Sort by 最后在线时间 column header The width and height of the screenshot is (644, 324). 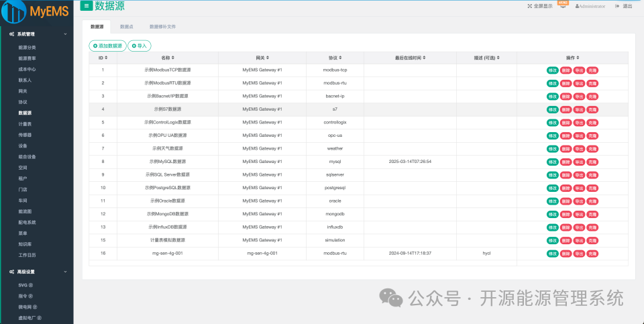pyautogui.click(x=410, y=58)
